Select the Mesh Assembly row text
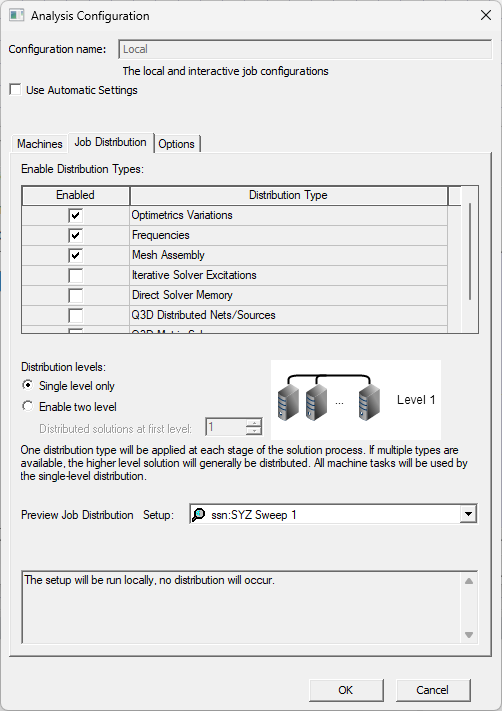Screen dimensions: 502x711 (168, 255)
